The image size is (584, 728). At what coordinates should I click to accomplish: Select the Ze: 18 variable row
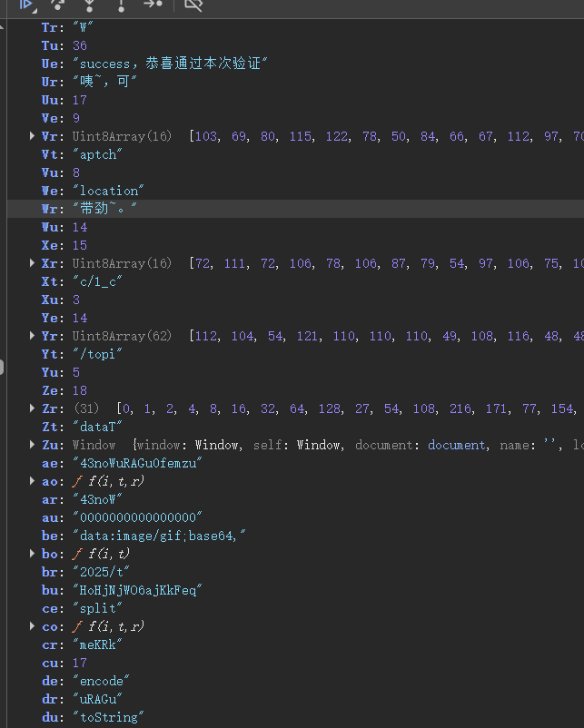pyautogui.click(x=295, y=390)
